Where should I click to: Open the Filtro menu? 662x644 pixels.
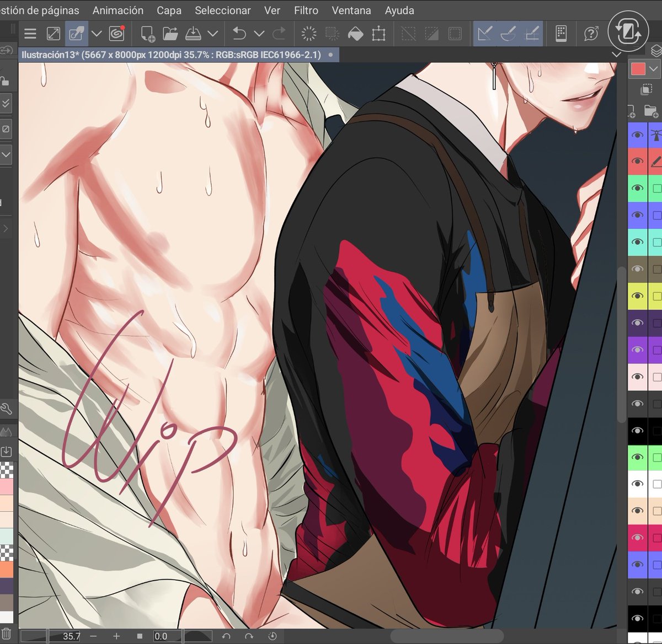point(306,10)
